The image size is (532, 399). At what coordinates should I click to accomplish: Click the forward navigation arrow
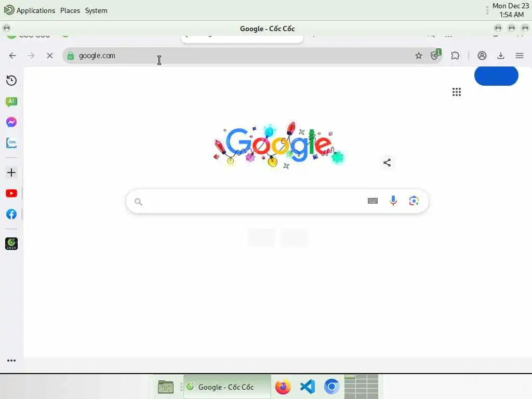[31, 56]
